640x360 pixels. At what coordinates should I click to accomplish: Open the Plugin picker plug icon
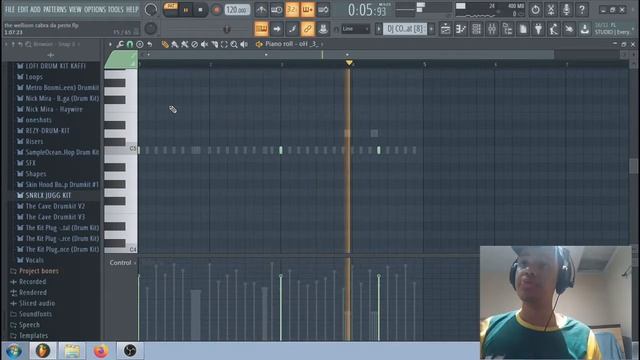click(538, 29)
